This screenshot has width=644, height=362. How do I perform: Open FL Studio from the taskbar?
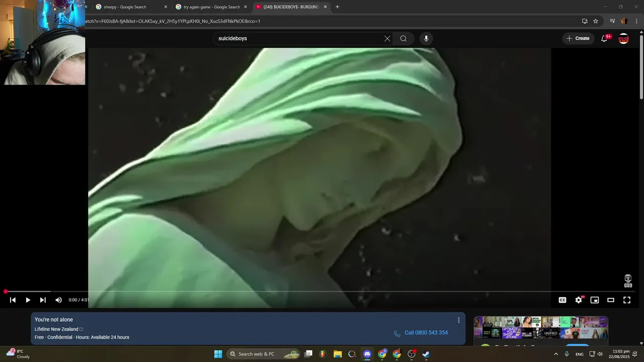323,354
